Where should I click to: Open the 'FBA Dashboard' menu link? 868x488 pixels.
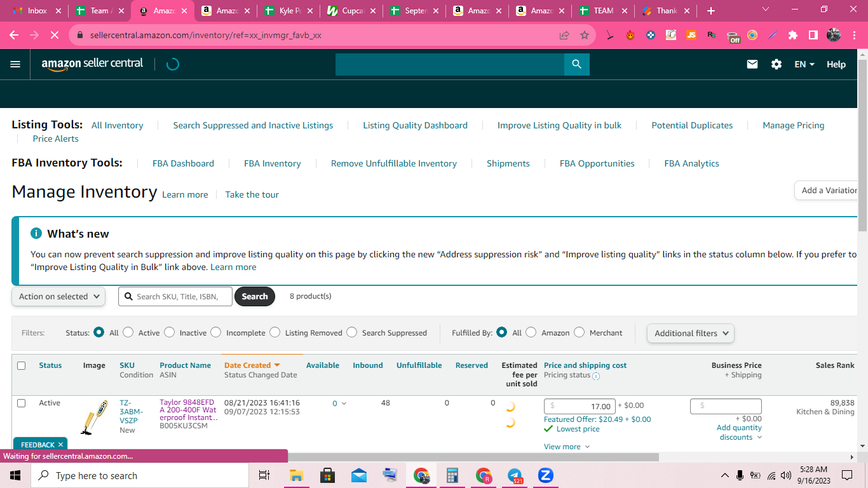click(183, 163)
